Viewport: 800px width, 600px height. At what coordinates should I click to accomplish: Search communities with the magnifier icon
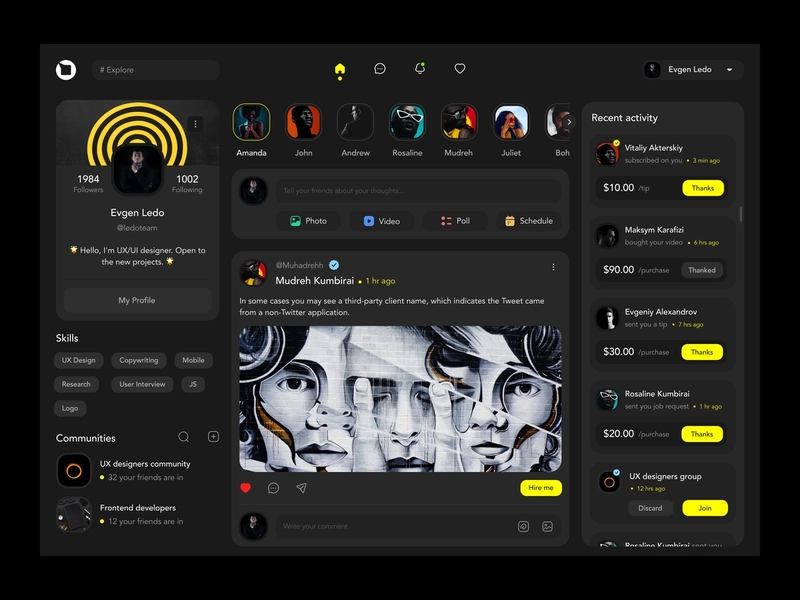tap(183, 437)
